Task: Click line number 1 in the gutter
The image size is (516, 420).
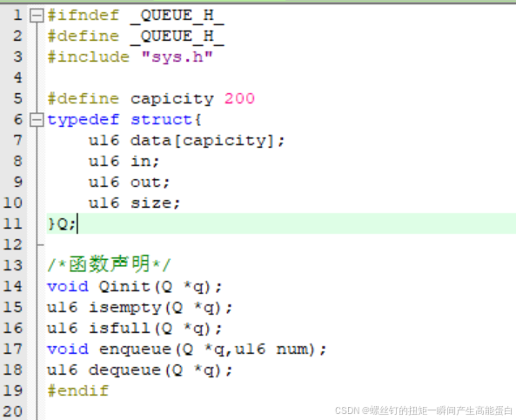Action: [x=17, y=15]
